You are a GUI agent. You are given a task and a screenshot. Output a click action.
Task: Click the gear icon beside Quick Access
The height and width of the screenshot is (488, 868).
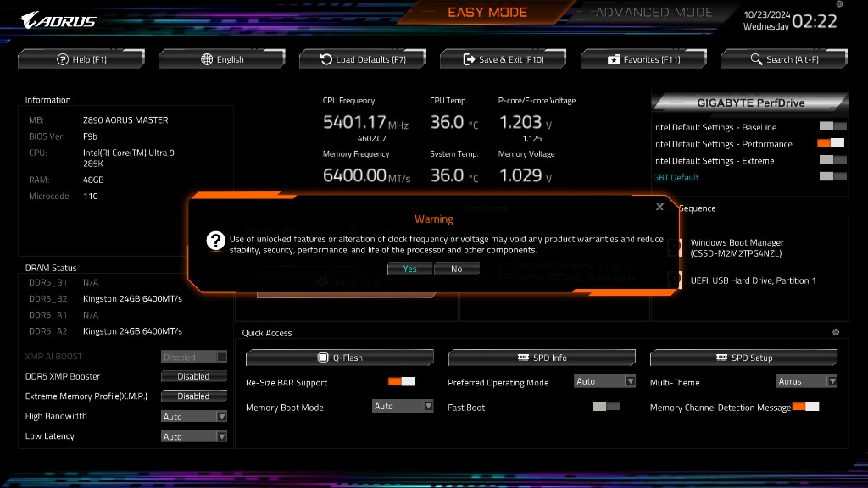click(836, 332)
